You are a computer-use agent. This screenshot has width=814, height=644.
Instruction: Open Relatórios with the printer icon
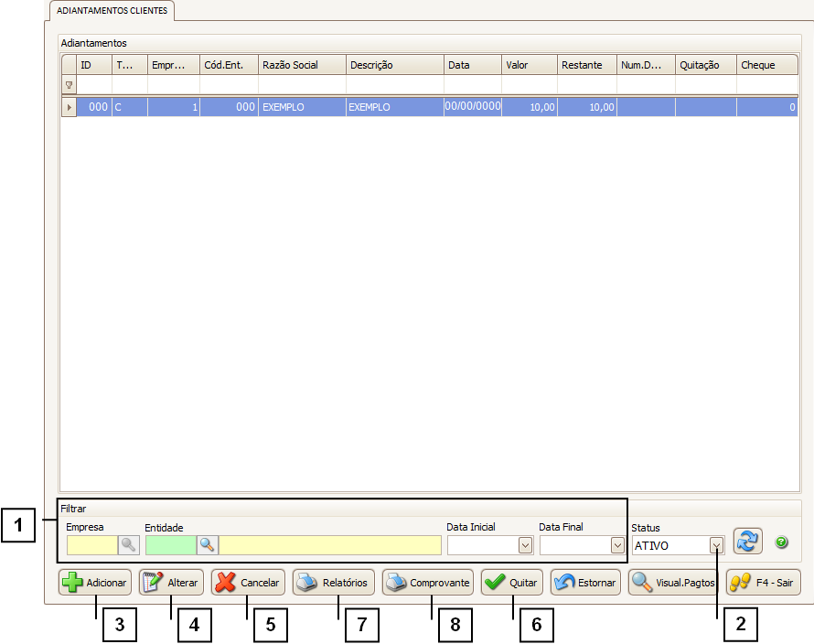334,583
